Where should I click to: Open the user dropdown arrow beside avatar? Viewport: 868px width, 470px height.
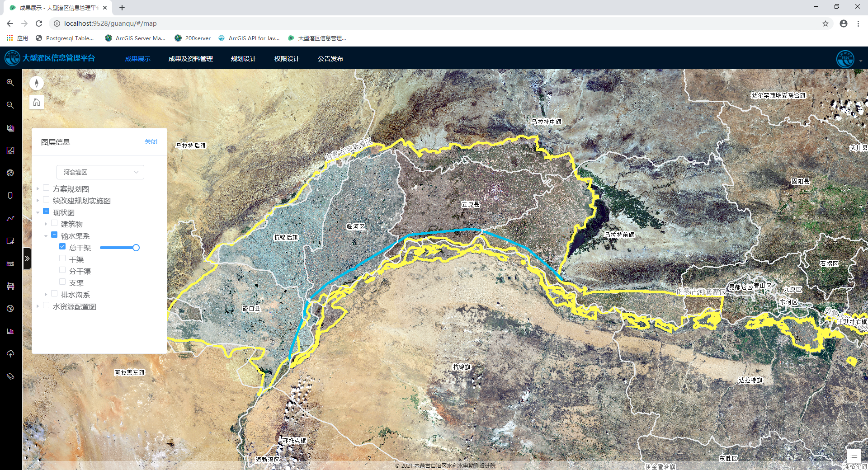click(x=860, y=61)
